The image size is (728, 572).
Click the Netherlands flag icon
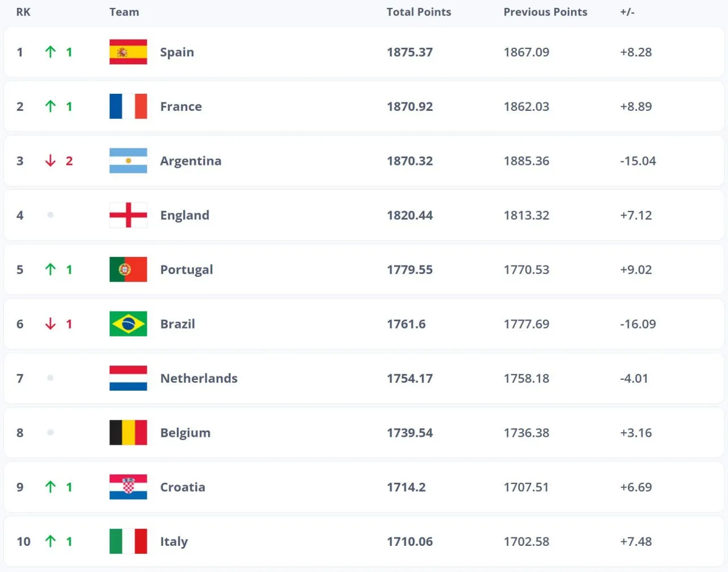(x=128, y=378)
